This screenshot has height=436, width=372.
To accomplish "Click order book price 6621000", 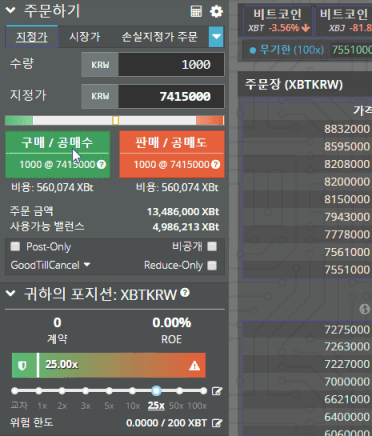I will click(347, 399).
